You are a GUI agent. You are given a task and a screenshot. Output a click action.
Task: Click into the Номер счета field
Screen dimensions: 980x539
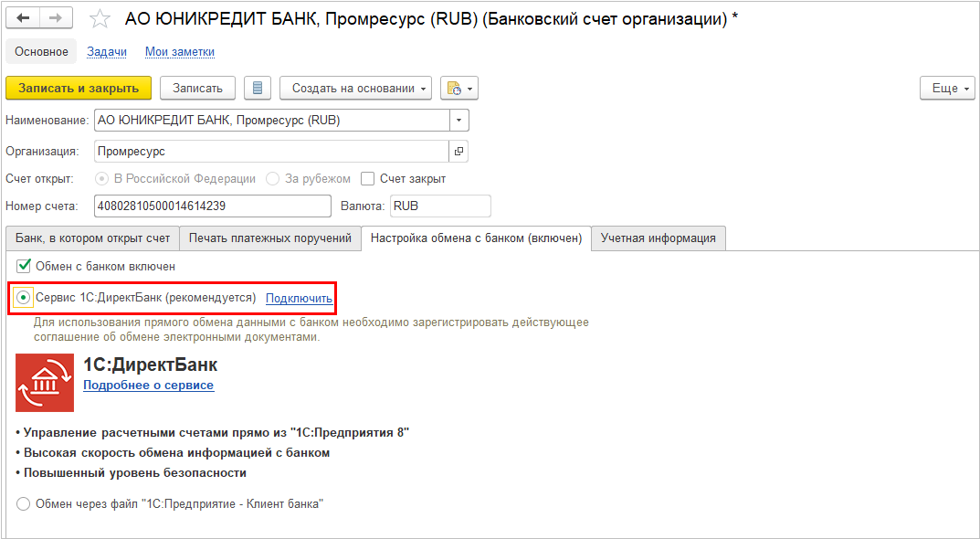(213, 206)
